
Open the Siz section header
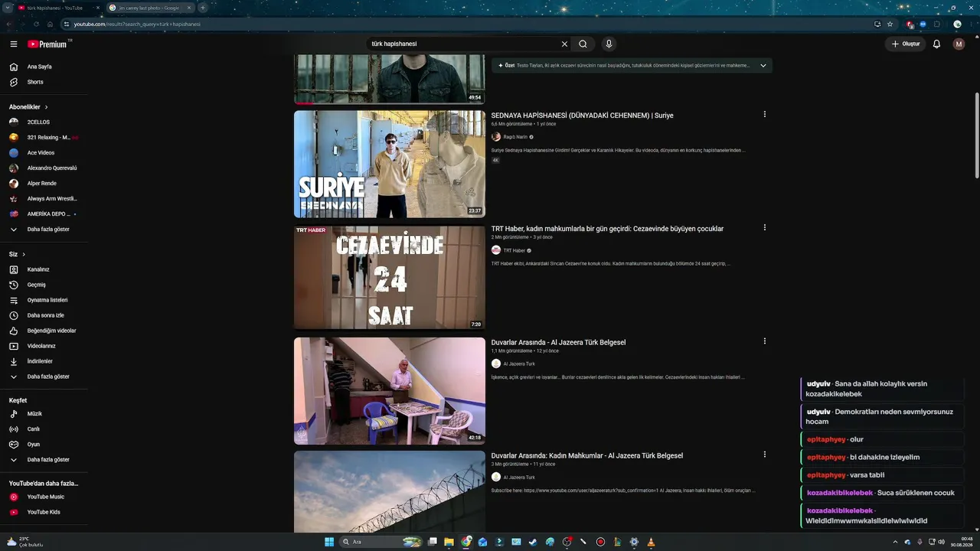[18, 254]
